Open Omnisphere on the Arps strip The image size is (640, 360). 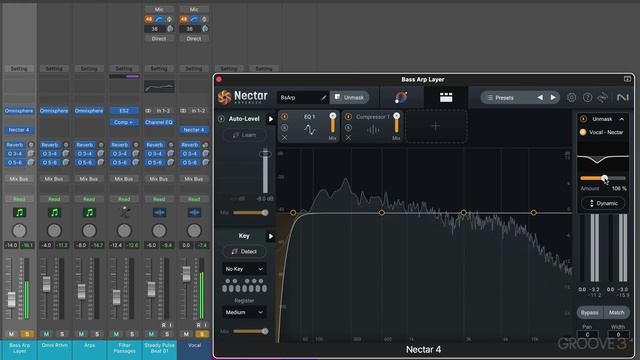coord(89,111)
